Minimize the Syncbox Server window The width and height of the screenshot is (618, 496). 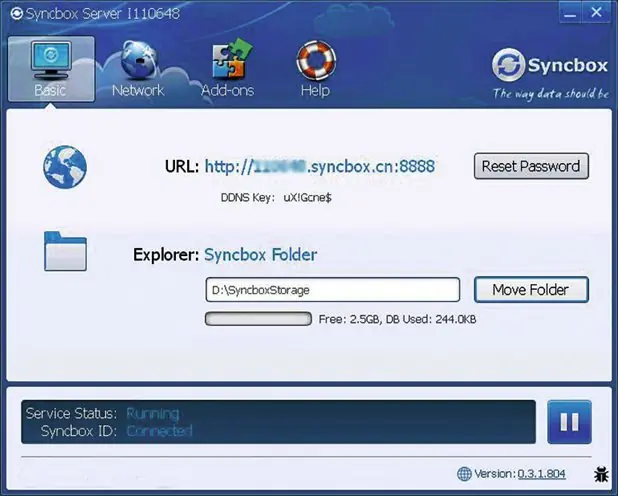coord(570,13)
